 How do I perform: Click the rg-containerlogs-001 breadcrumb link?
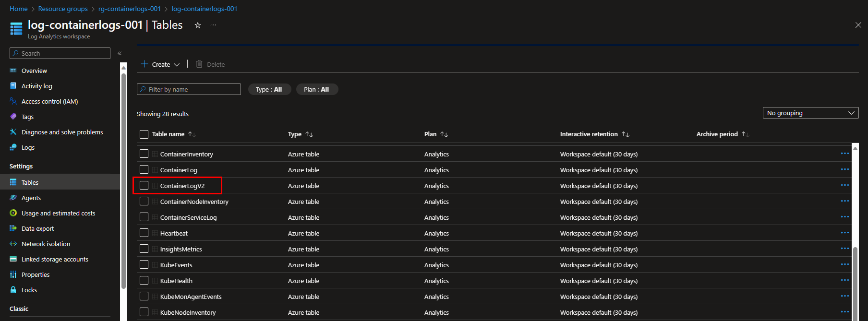(x=129, y=9)
